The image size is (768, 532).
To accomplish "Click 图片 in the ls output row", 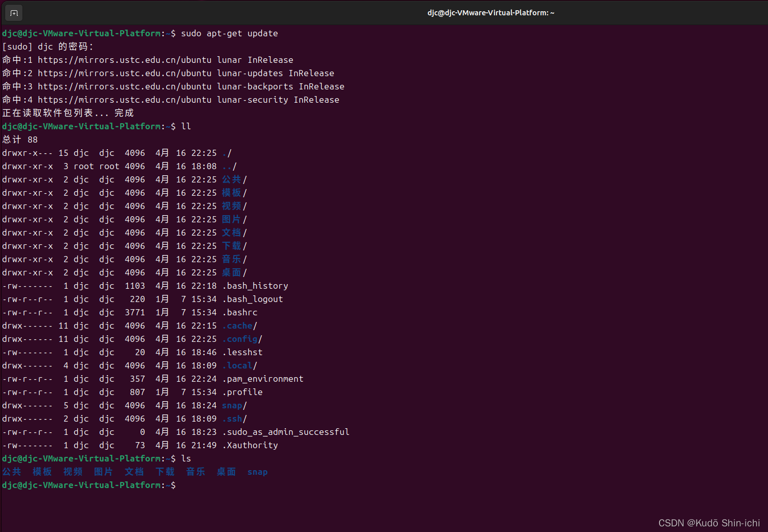I will [104, 472].
